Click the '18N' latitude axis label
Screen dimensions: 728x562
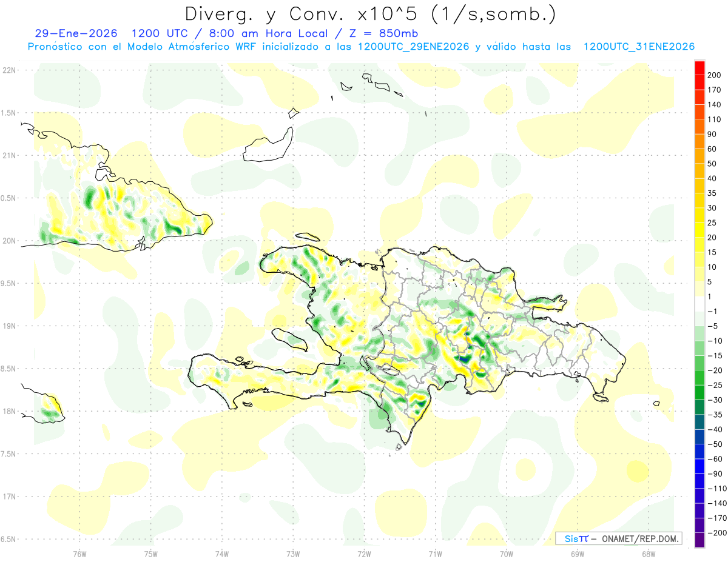(9, 411)
